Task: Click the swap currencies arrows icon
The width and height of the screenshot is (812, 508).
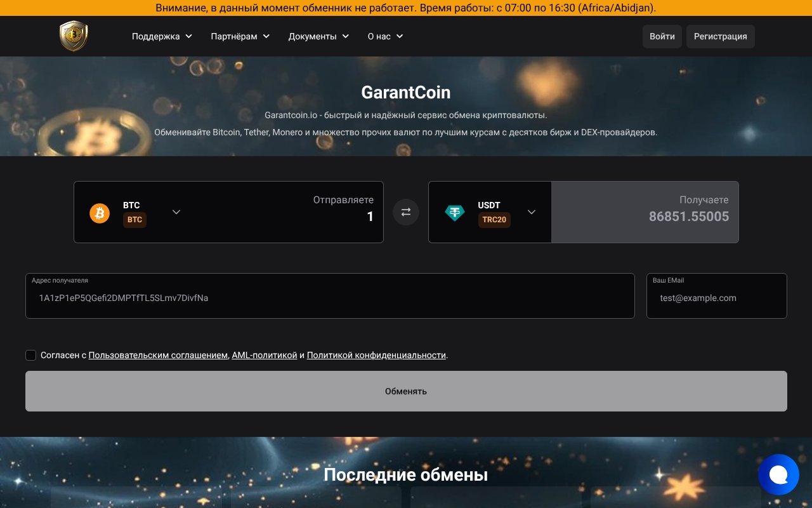Action: click(406, 212)
